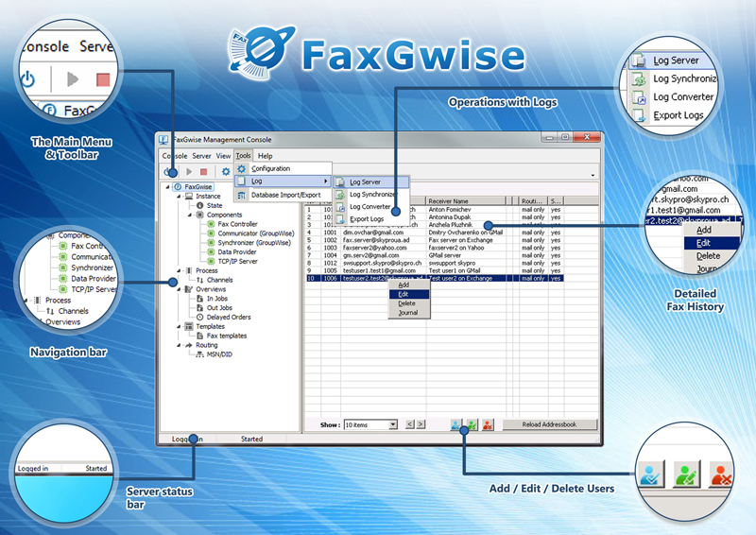Click the Fax Controller component icon
This screenshot has width=756, height=535.
[211, 224]
